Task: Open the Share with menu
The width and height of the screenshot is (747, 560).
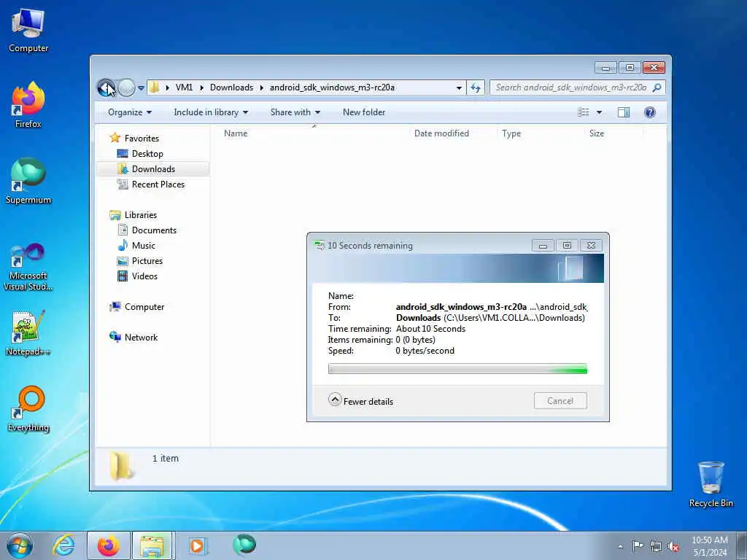Action: (x=295, y=112)
